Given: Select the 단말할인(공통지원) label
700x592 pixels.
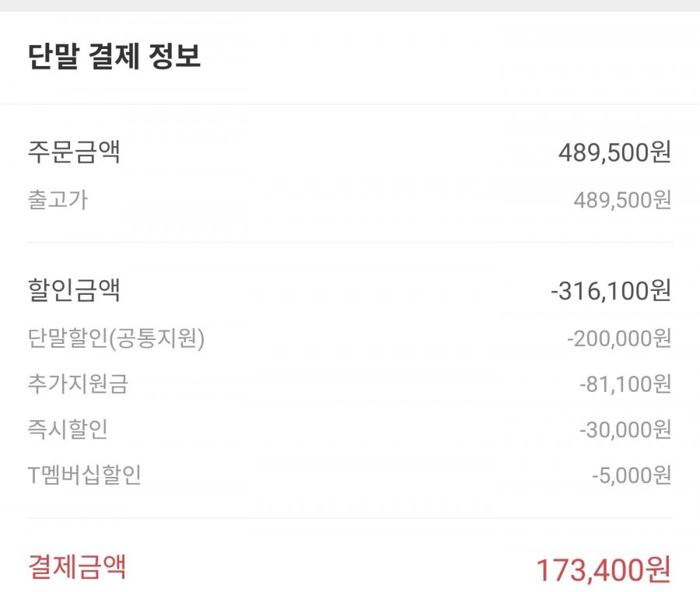Looking at the screenshot, I should 116,339.
